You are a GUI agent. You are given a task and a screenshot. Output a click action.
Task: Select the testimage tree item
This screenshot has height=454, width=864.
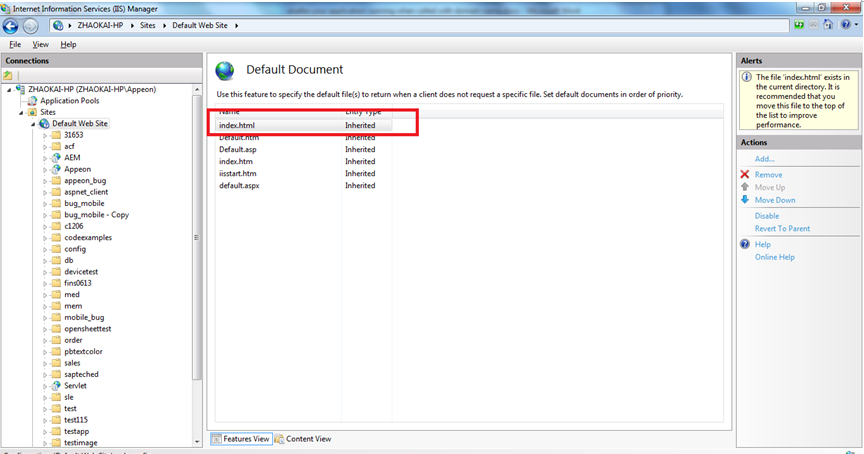click(80, 443)
